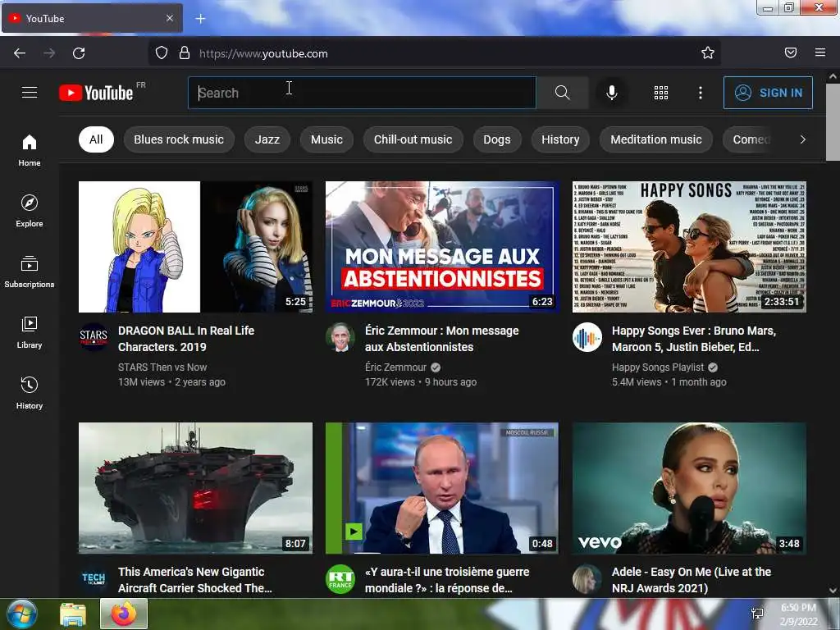Click the Adele channel avatar
840x630 pixels.
(x=587, y=578)
